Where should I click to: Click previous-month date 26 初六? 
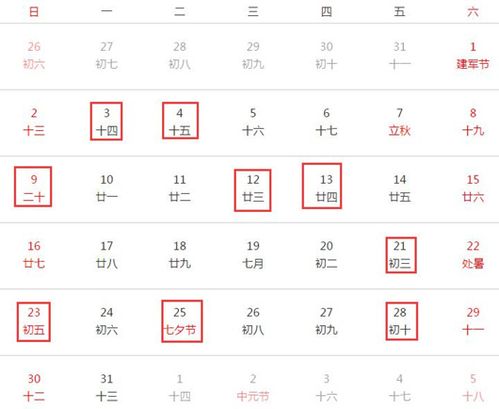tap(34, 55)
